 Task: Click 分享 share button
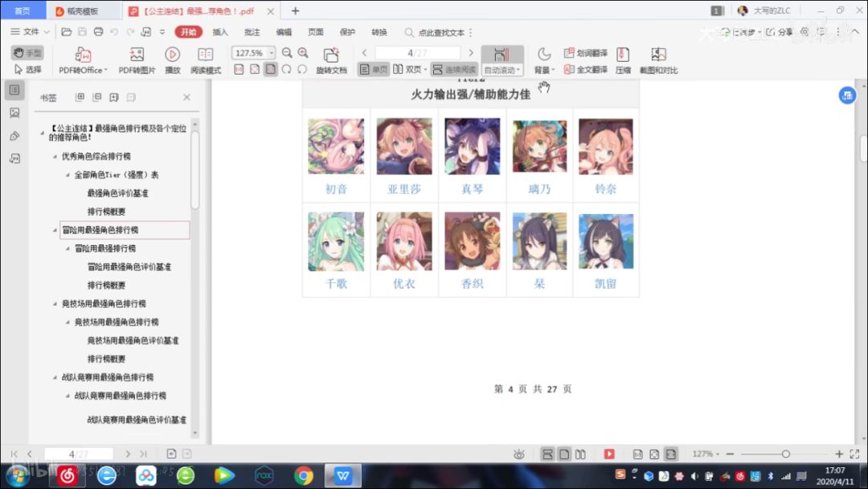point(780,31)
